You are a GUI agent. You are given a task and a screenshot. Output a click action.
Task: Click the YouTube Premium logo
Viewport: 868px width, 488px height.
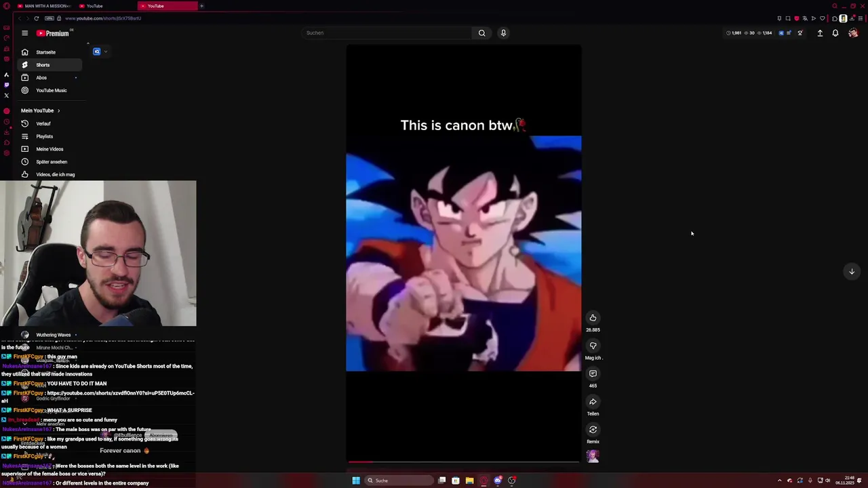click(x=53, y=33)
